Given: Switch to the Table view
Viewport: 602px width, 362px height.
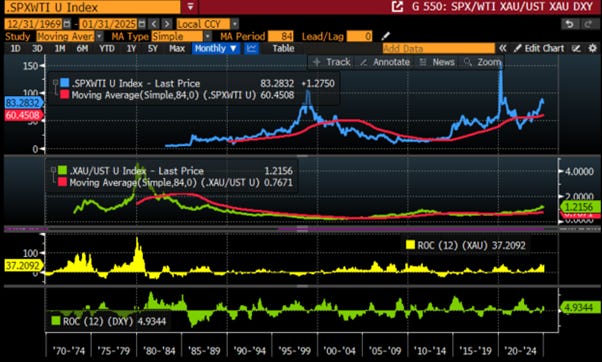Looking at the screenshot, I should 283,48.
